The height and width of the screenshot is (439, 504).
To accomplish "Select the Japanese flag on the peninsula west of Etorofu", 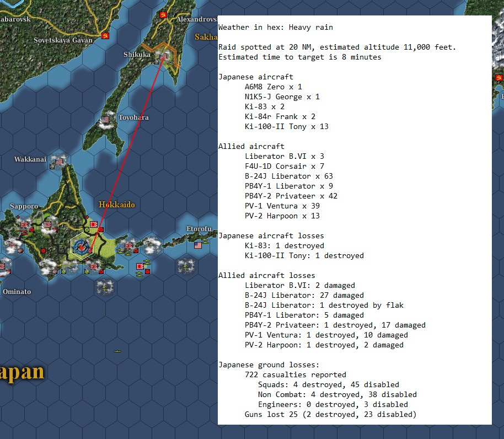I will click(x=128, y=245).
